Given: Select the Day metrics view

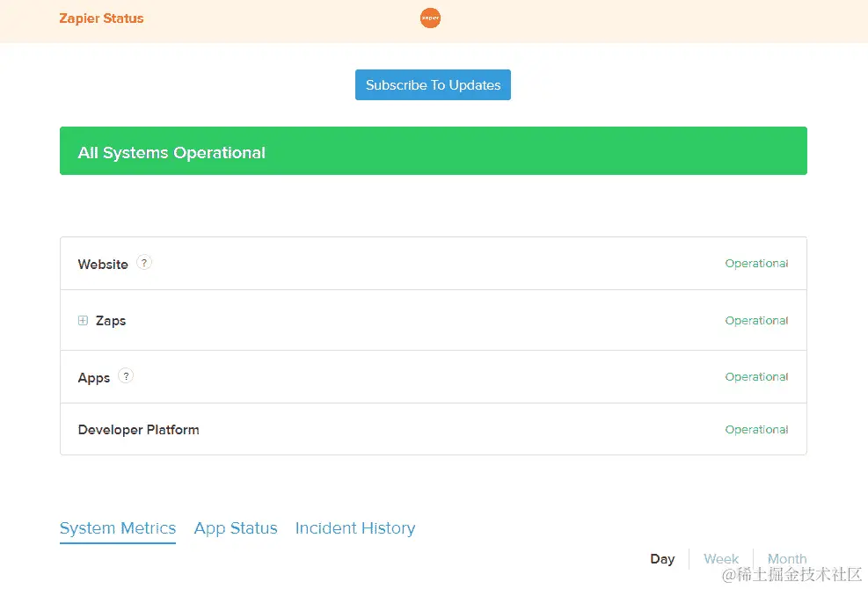Looking at the screenshot, I should (x=662, y=558).
